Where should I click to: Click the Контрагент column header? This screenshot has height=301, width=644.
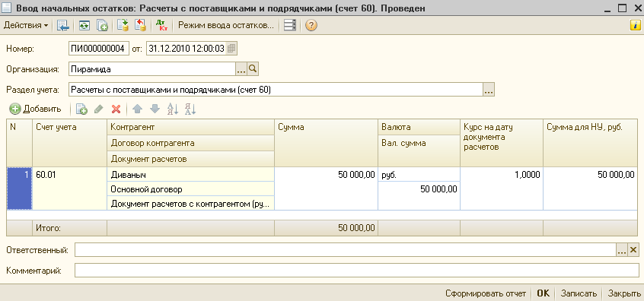point(190,127)
